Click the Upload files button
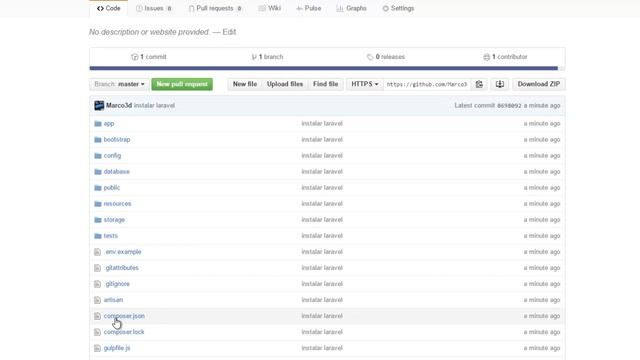 click(x=285, y=84)
